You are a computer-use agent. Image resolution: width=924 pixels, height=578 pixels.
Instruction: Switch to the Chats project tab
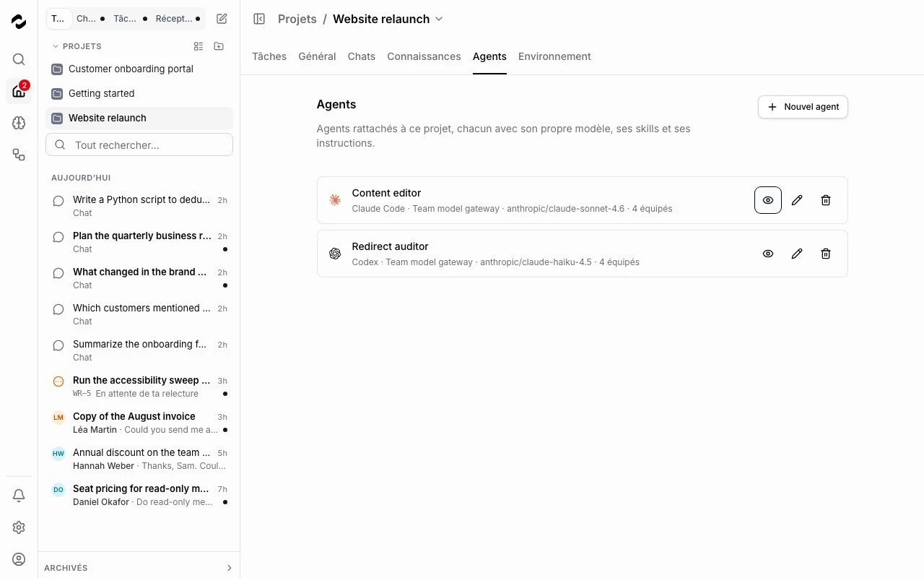[x=362, y=56]
